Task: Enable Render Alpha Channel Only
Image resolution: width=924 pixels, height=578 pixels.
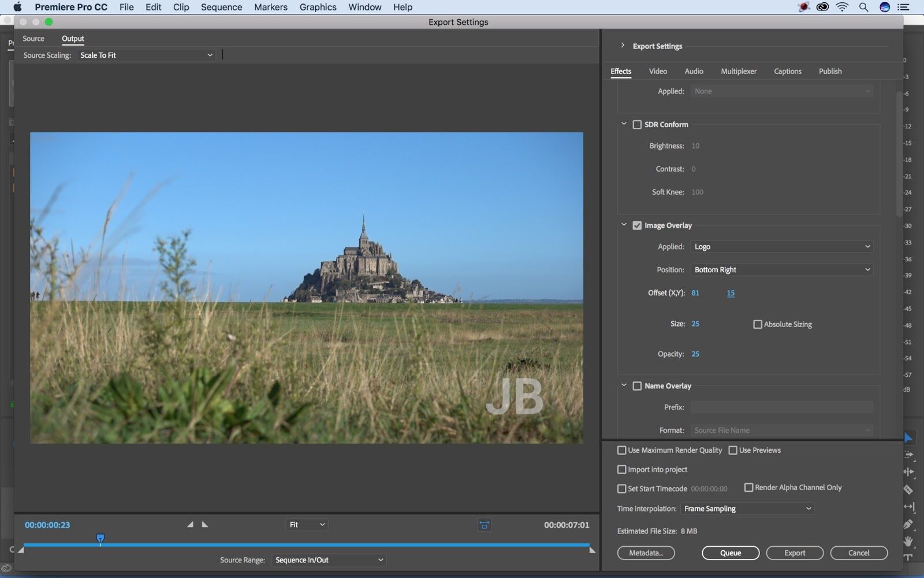Action: click(x=748, y=487)
